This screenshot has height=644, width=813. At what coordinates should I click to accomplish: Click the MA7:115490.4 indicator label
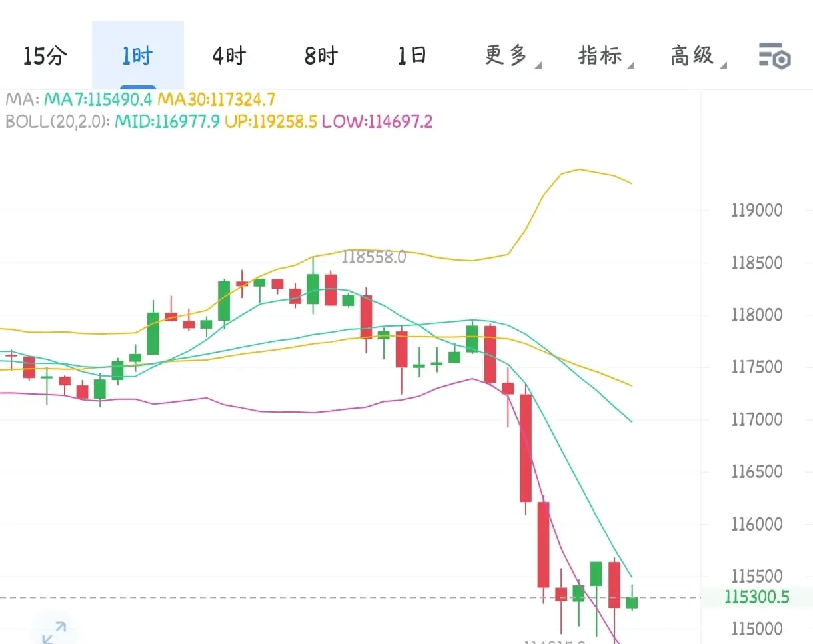coord(99,100)
